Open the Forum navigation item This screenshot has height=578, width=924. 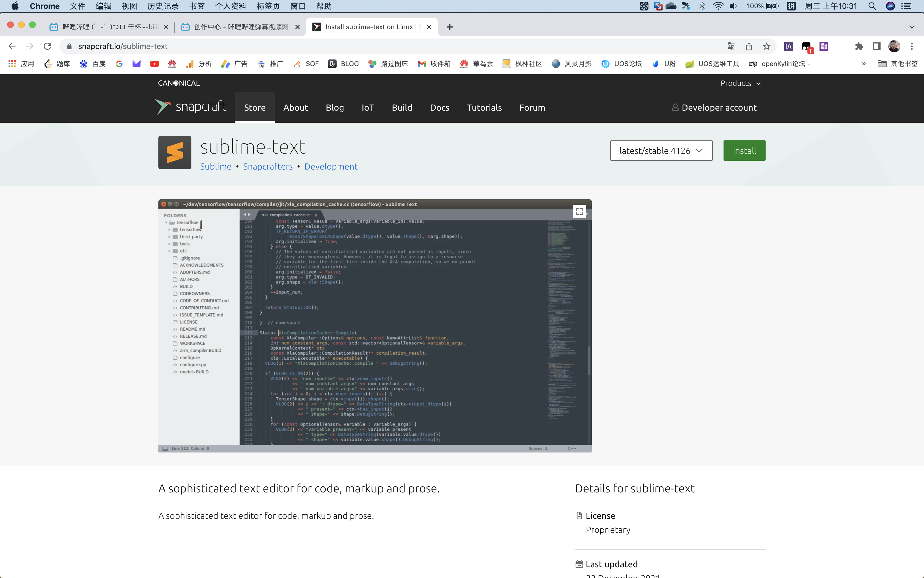(x=532, y=107)
